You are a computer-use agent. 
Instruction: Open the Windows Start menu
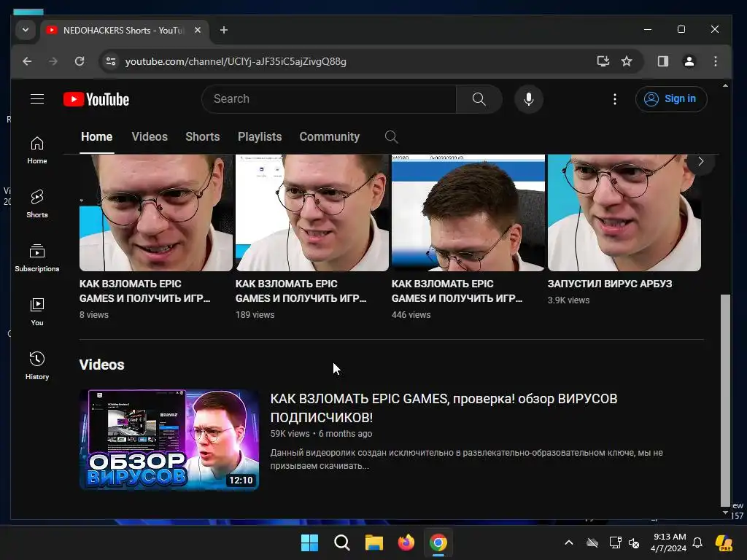(309, 542)
